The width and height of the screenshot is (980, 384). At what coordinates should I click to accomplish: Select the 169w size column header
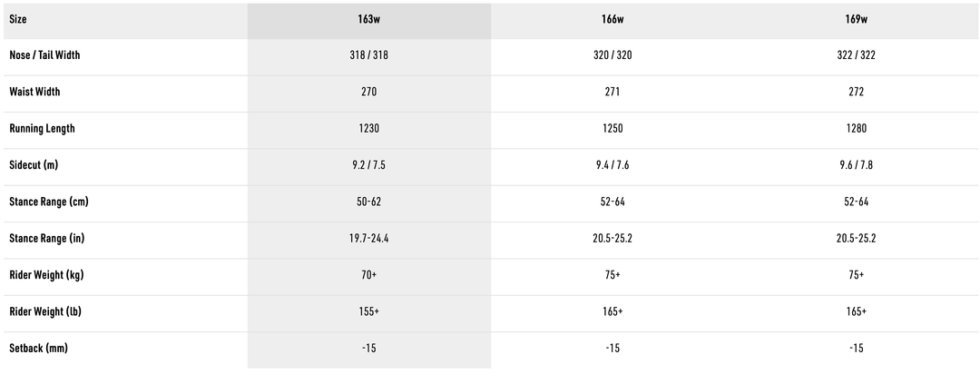pos(856,18)
